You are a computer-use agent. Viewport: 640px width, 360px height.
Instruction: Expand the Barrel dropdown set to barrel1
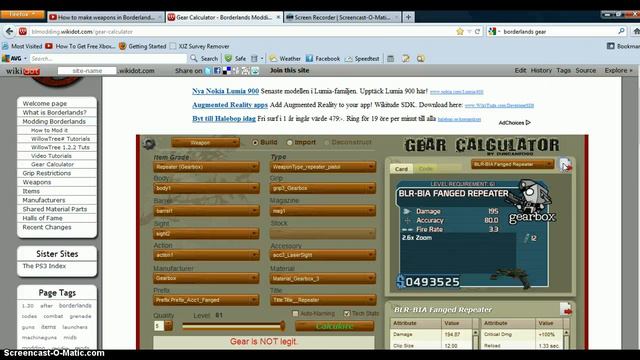(206, 211)
